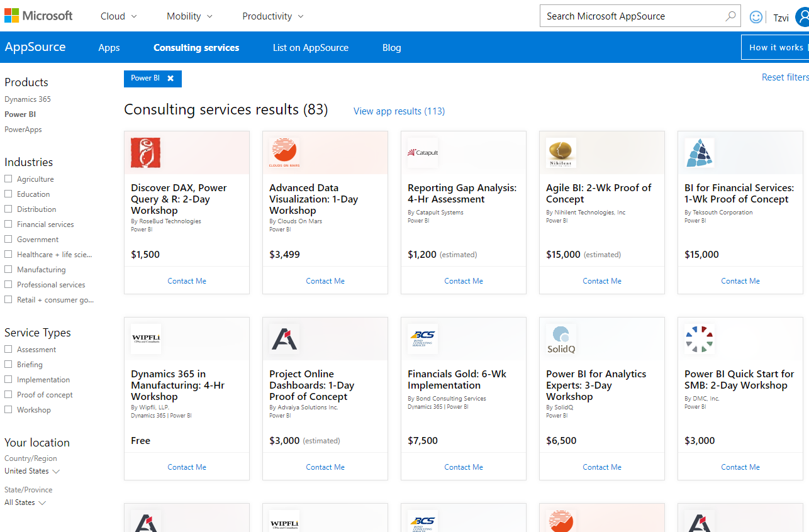Click Contact Me on Reporting Gap Analysis card
The image size is (809, 532).
(464, 281)
